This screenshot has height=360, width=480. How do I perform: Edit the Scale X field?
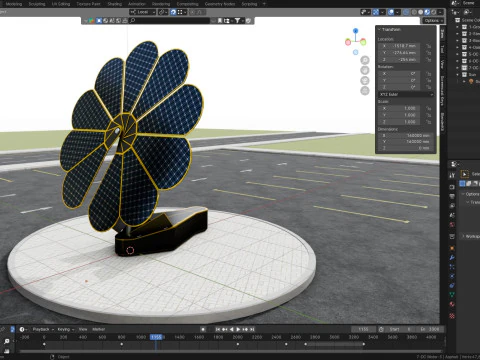(399, 108)
